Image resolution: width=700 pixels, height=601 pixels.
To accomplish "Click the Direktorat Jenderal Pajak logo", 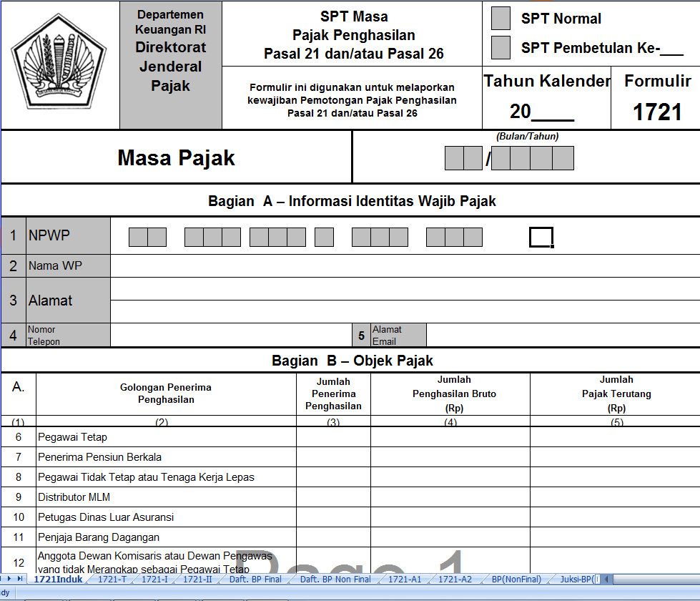I will pyautogui.click(x=59, y=62).
